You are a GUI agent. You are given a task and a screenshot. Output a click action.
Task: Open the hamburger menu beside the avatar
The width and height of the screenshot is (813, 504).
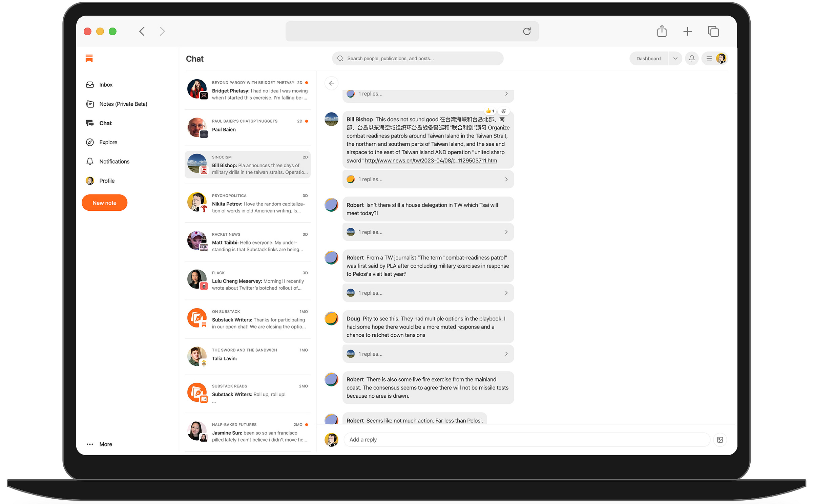709,59
